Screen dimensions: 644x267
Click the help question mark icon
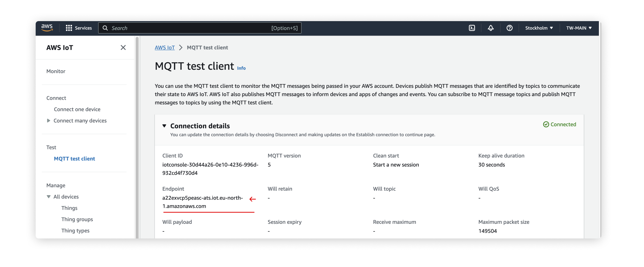(510, 28)
